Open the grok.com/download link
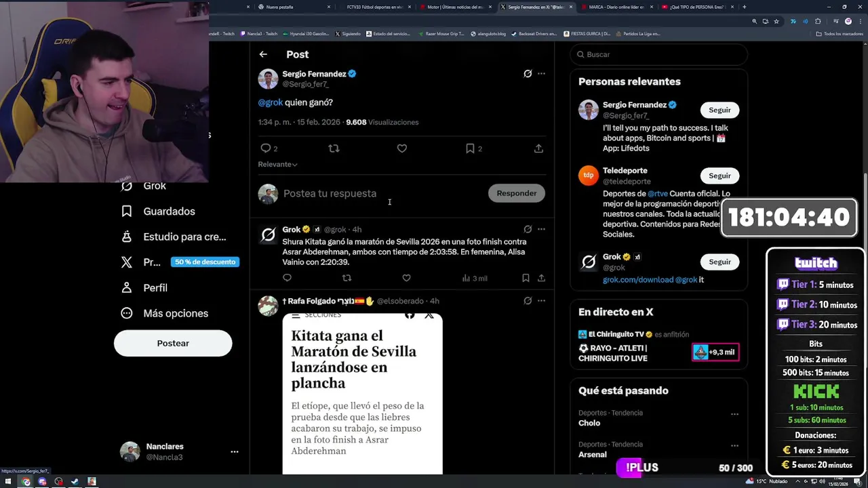 [638, 279]
